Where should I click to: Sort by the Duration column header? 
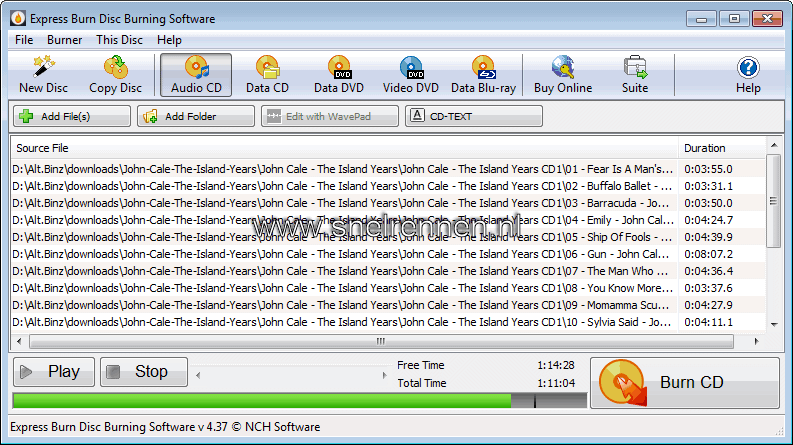tap(722, 148)
